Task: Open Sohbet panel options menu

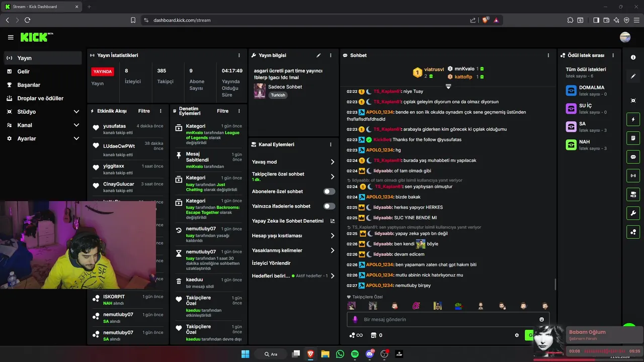Action: point(549,55)
